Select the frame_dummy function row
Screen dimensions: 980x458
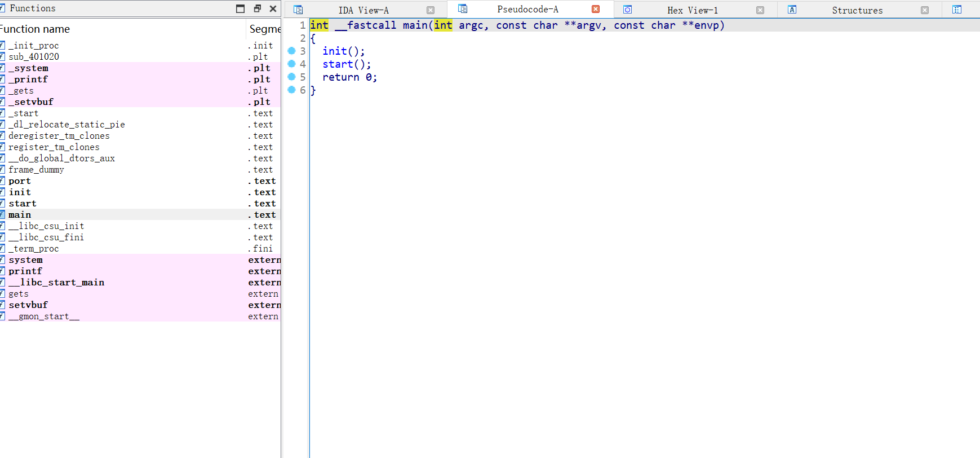(x=140, y=169)
